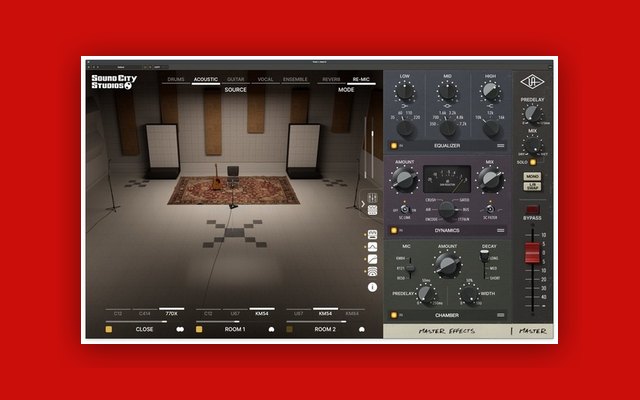Flip the SC LINK toggle switch
The image size is (640, 400).
[x=404, y=209]
